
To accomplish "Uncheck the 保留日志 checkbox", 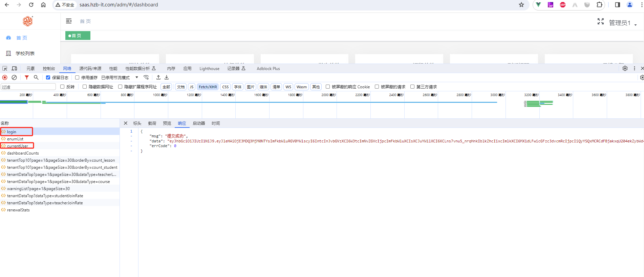I will 48,77.
